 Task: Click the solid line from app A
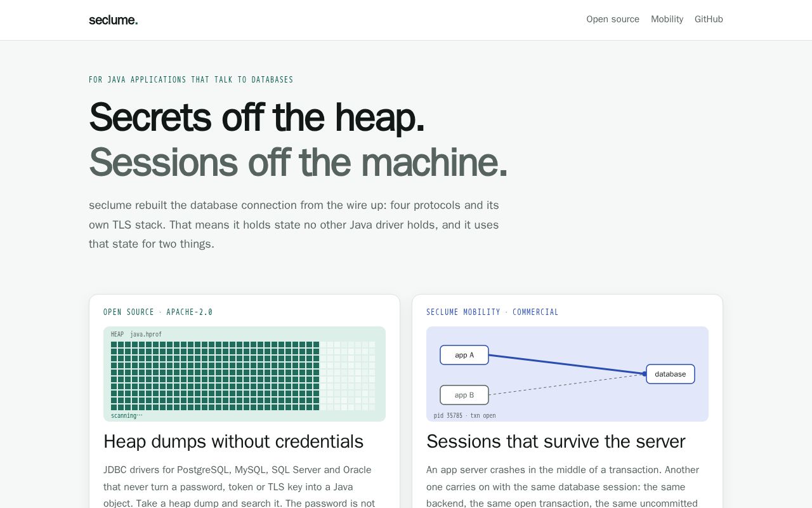(566, 364)
